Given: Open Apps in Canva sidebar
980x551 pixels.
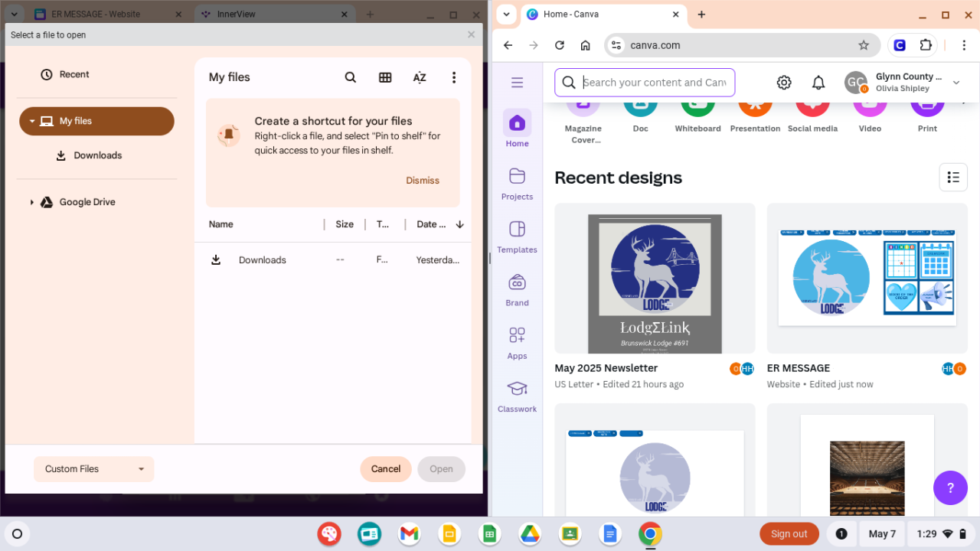Looking at the screenshot, I should point(517,342).
